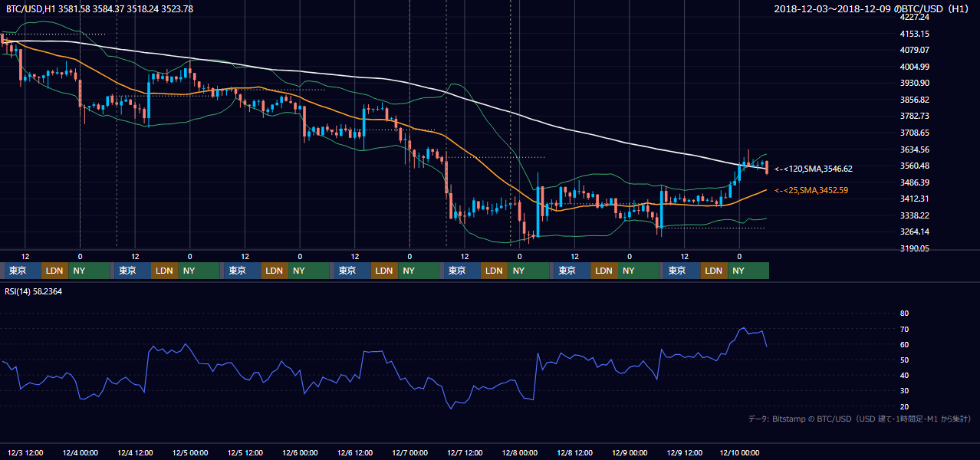Select price axis value 3486.39

click(914, 182)
